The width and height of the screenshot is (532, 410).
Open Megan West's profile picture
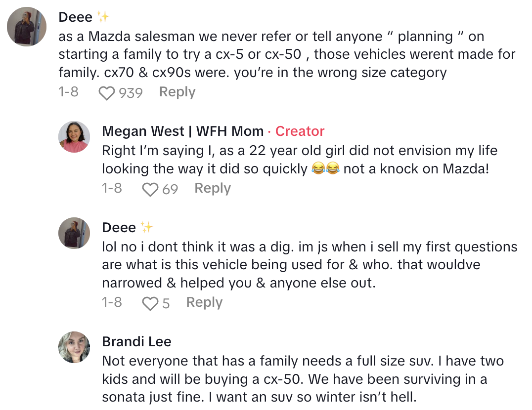74,137
